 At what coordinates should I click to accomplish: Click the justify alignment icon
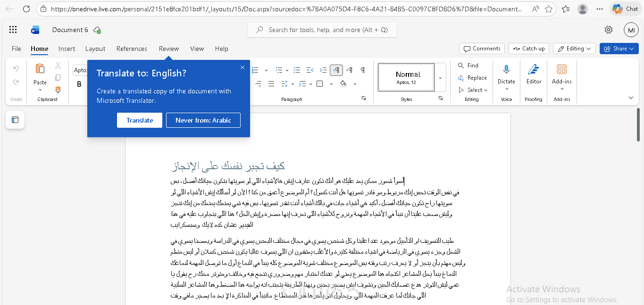click(271, 84)
